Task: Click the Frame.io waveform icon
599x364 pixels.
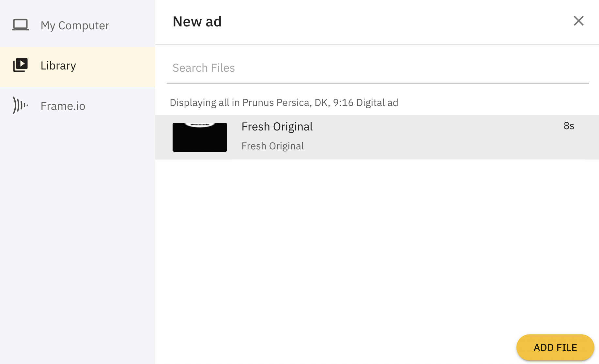Action: tap(20, 105)
